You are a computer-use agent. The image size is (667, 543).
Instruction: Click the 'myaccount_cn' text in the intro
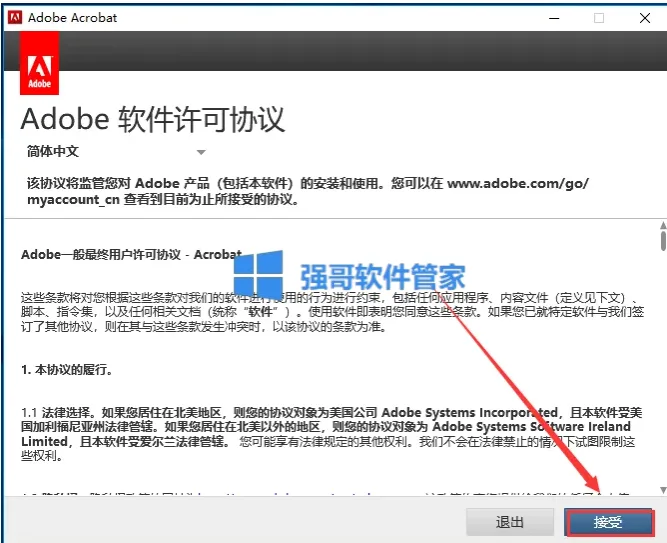[x=73, y=200]
